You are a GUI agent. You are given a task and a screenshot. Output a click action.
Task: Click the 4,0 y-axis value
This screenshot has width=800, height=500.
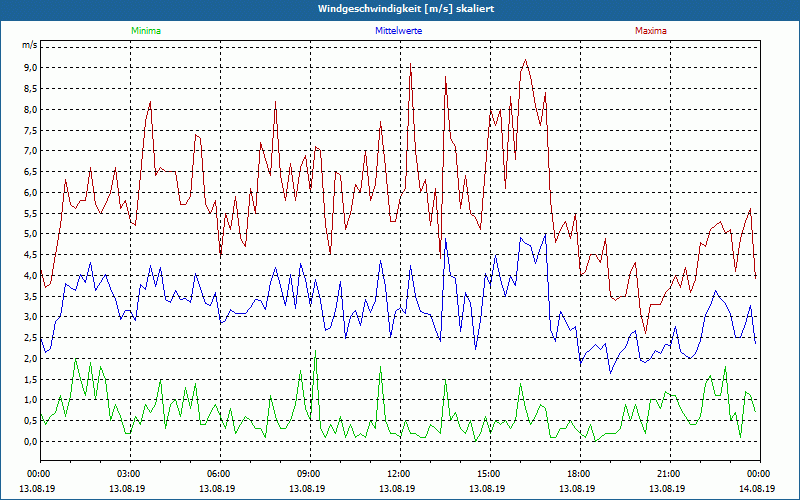click(x=31, y=276)
